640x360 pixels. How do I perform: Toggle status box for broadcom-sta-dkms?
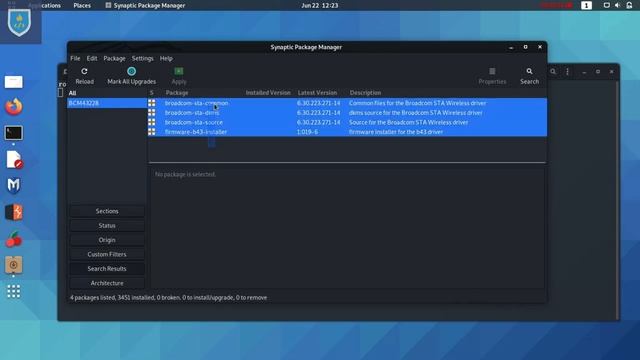click(152, 113)
